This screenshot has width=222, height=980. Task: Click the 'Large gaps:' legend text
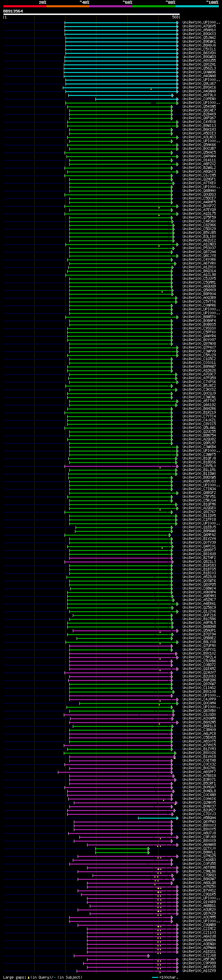tap(15, 977)
